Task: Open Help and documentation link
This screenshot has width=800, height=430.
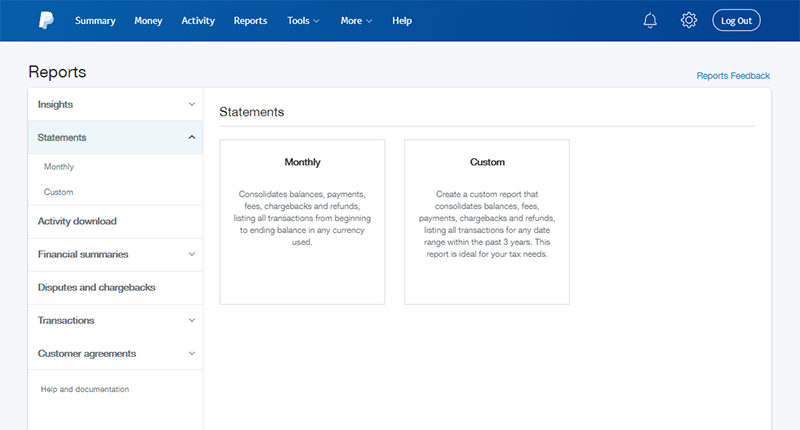Action: point(84,389)
